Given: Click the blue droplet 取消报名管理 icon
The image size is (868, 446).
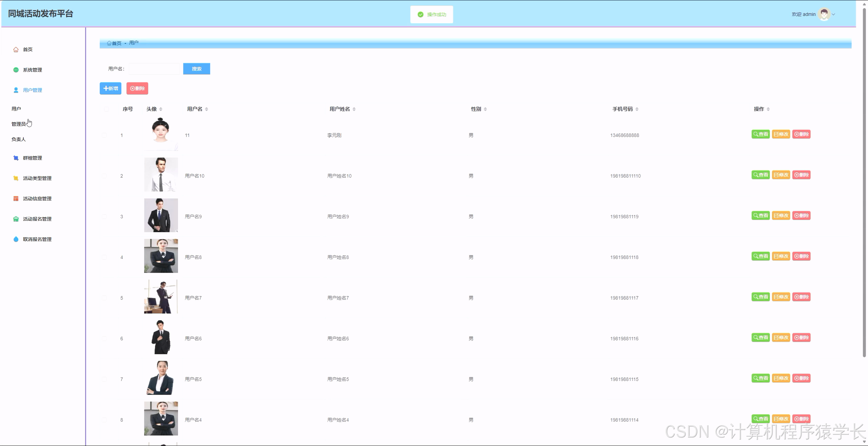Looking at the screenshot, I should tap(16, 239).
